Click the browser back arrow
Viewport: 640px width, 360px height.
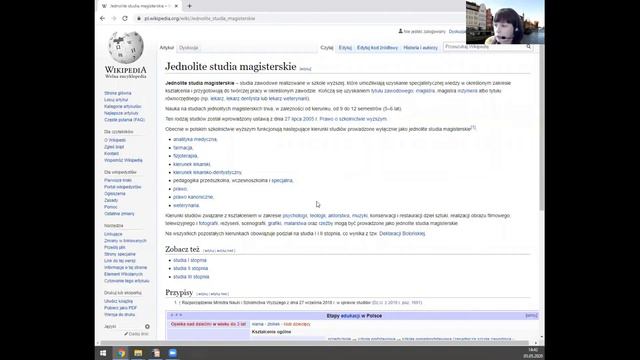click(102, 18)
